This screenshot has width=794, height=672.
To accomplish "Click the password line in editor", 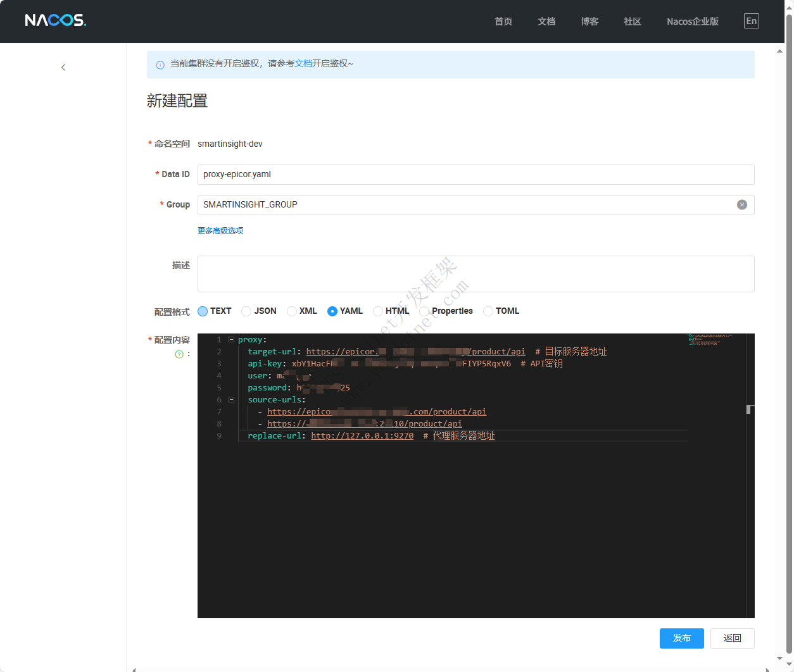I will coord(299,388).
